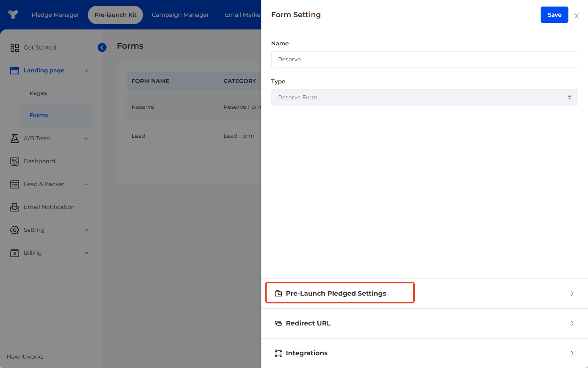This screenshot has width=588, height=368.
Task: Select Pages in the sidebar
Action: pyautogui.click(x=38, y=93)
